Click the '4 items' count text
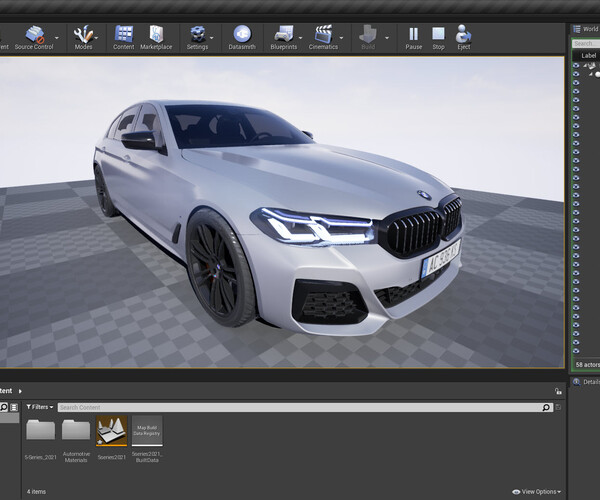The image size is (600, 500). click(36, 492)
